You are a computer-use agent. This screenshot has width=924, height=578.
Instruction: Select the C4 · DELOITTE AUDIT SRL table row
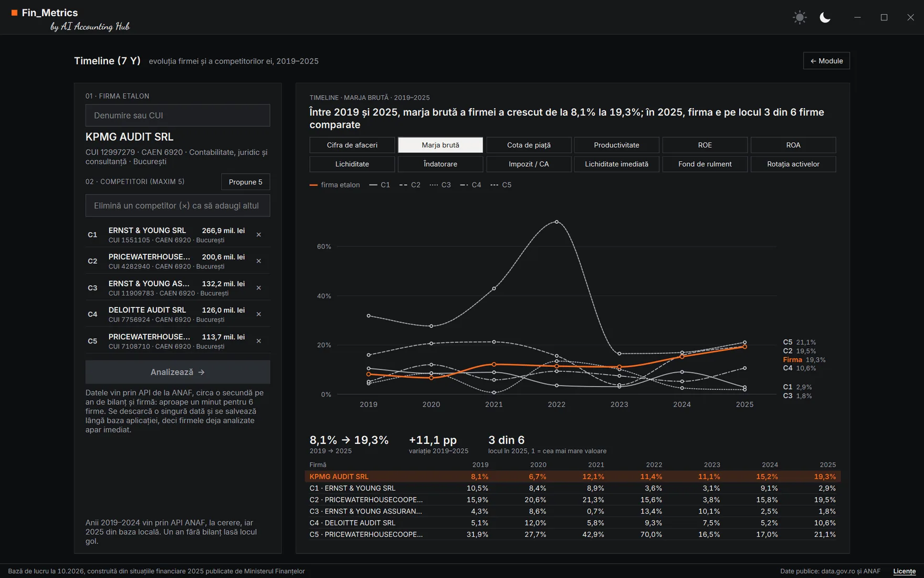[573, 523]
